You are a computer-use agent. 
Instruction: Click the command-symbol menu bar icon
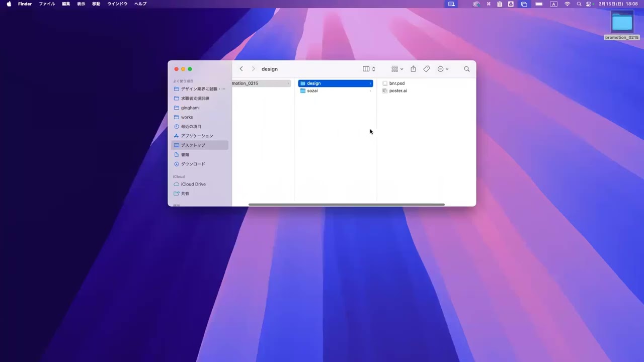(489, 4)
